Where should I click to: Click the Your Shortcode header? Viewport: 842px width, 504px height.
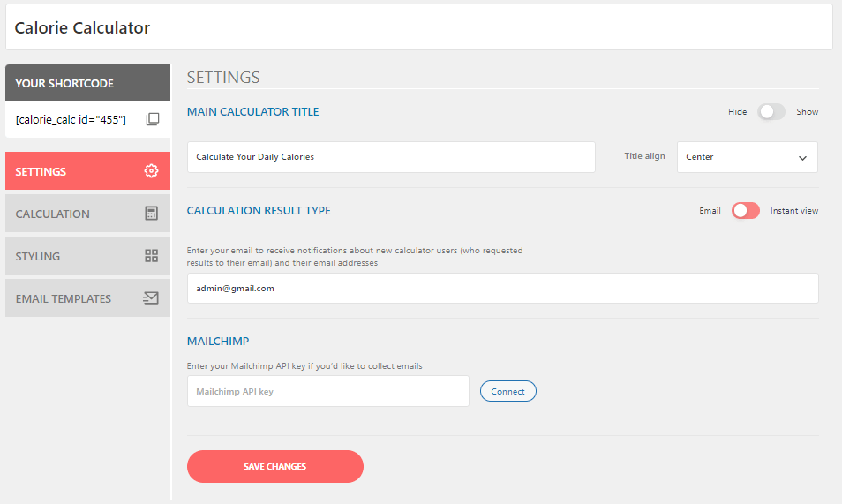[x=87, y=83]
